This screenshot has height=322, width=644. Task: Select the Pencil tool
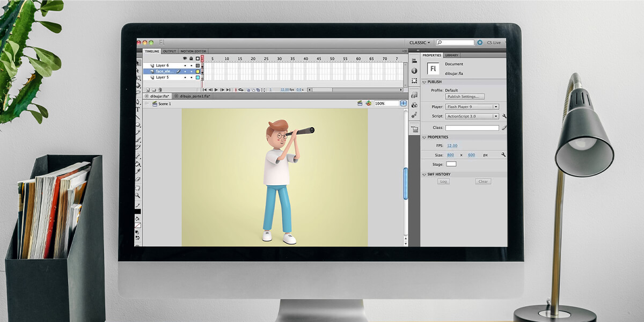[x=138, y=132]
